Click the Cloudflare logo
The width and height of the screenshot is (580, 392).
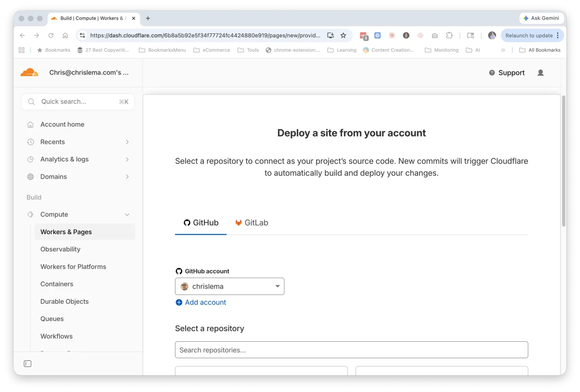[29, 72]
